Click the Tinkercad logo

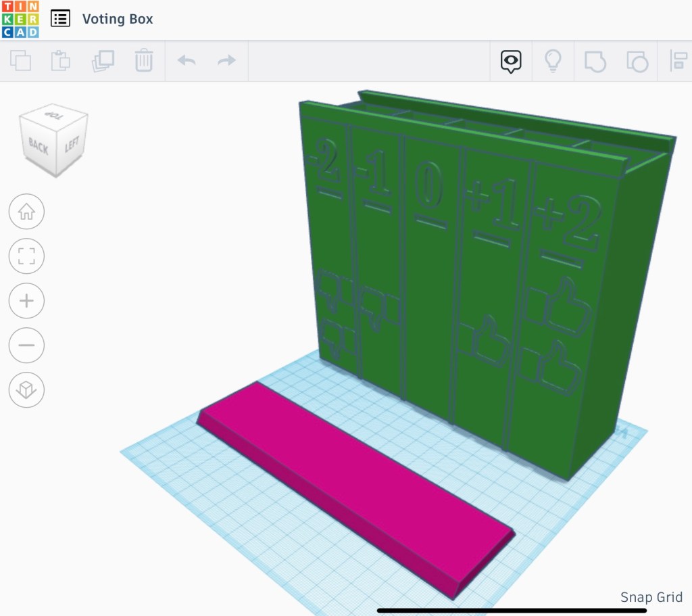click(x=20, y=19)
